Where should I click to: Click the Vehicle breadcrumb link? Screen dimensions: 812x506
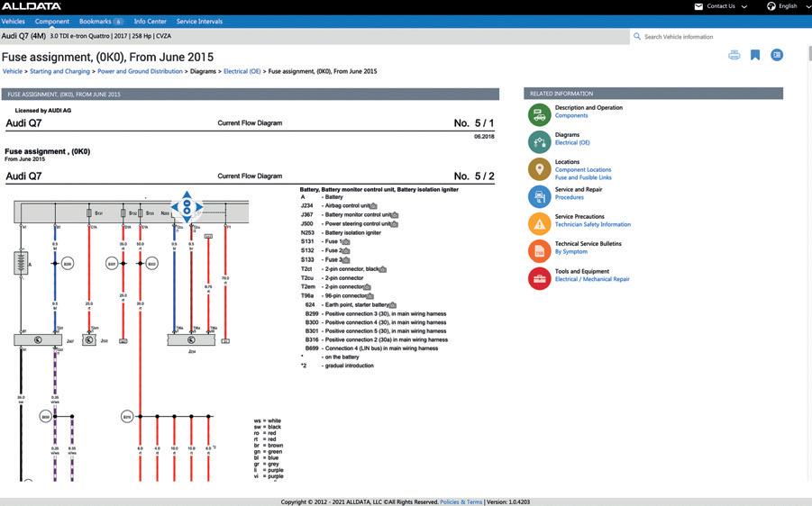tap(13, 71)
